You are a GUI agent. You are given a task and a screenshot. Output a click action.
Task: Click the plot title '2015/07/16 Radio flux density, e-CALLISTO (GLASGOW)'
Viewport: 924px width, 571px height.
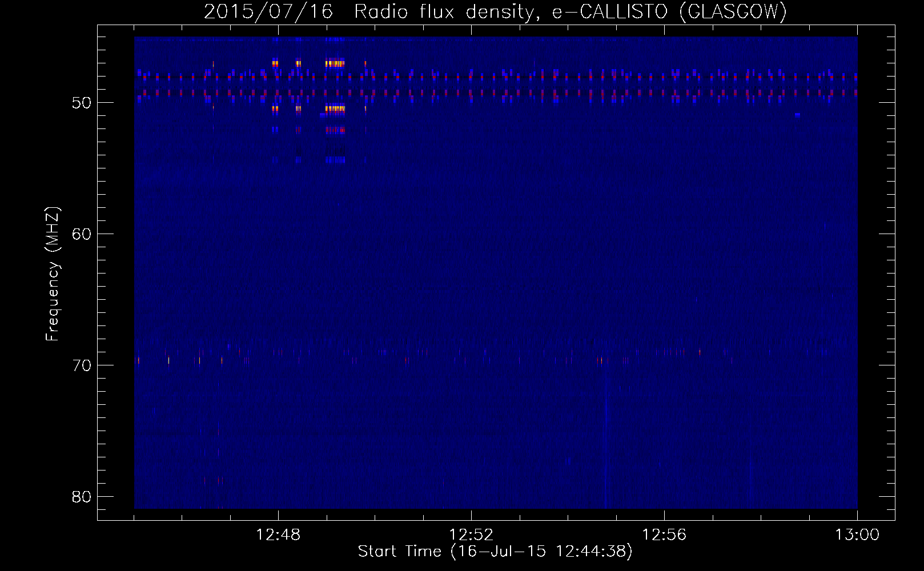point(495,11)
